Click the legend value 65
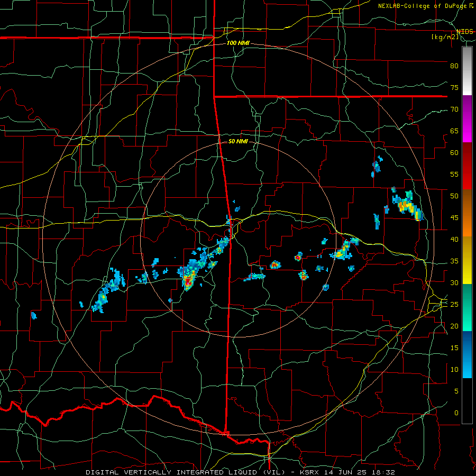 point(454,131)
